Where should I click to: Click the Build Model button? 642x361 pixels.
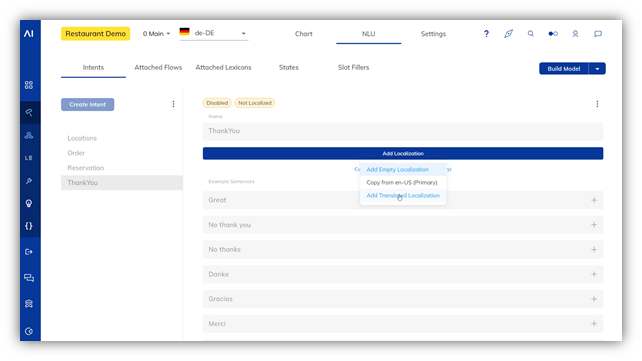coord(564,69)
